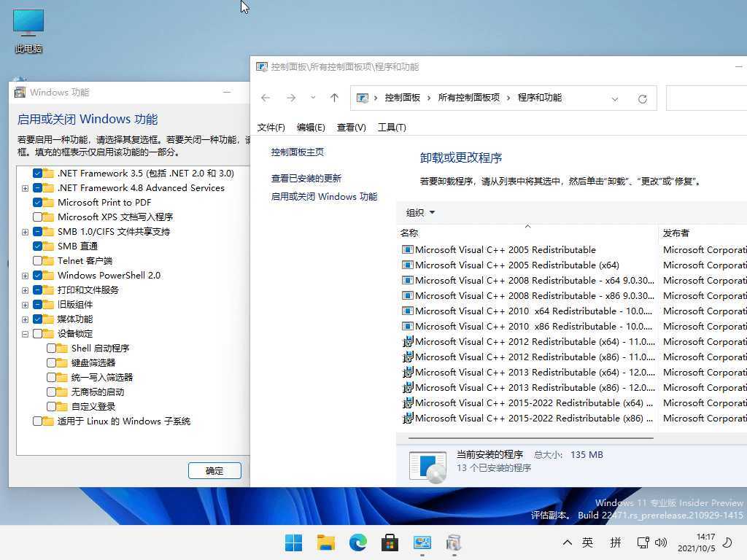
Task: Click the 确定 button in Windows Features
Action: 214,470
